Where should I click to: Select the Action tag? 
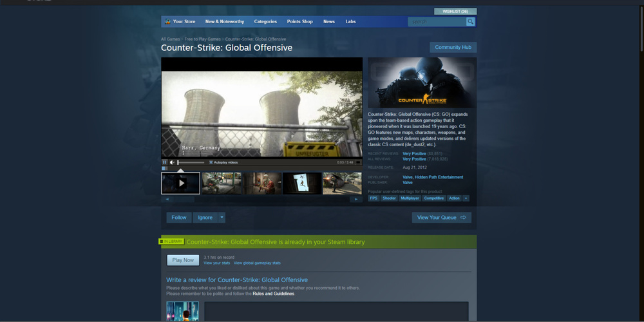point(454,198)
